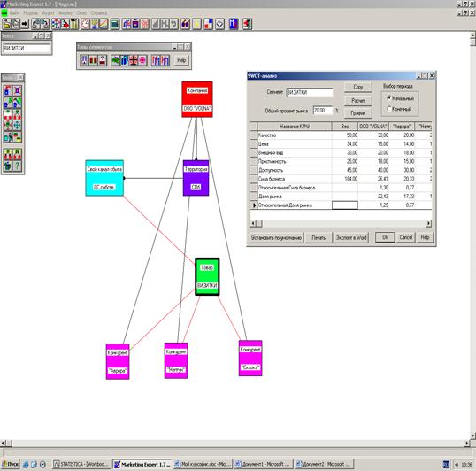Click the teal four-arrow move tool icon
The height and width of the screenshot is (471, 476).
pyautogui.click(x=18, y=126)
